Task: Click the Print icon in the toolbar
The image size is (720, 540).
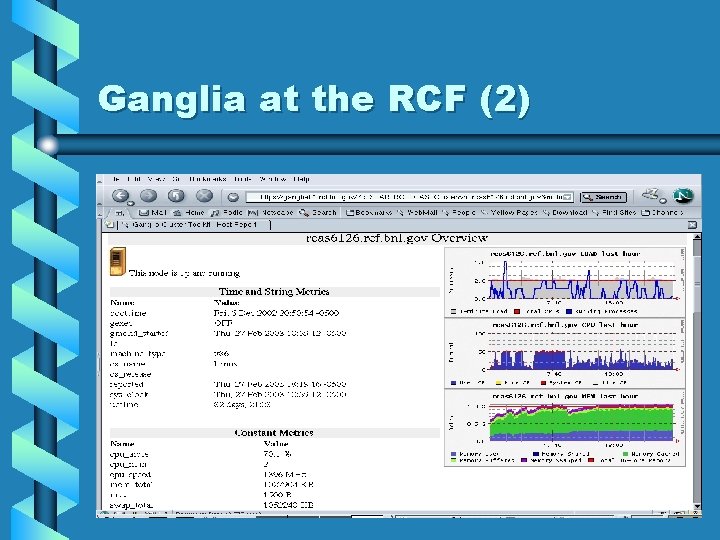Action: [x=651, y=195]
